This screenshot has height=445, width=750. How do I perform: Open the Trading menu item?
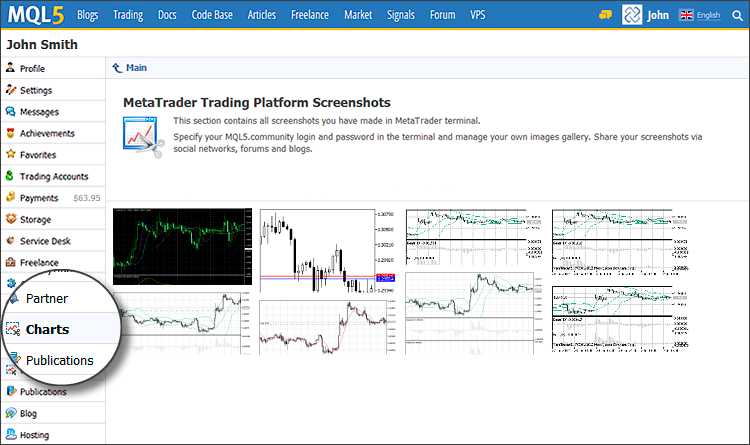(x=128, y=15)
